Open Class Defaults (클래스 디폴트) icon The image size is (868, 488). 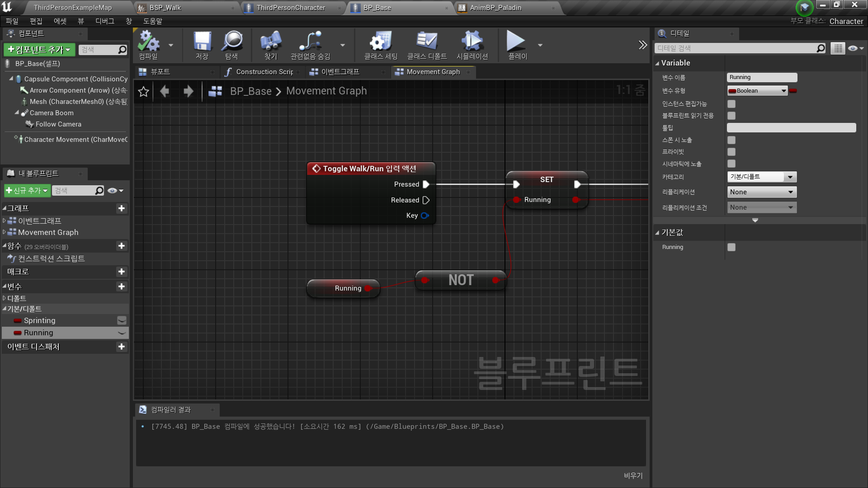click(x=426, y=42)
